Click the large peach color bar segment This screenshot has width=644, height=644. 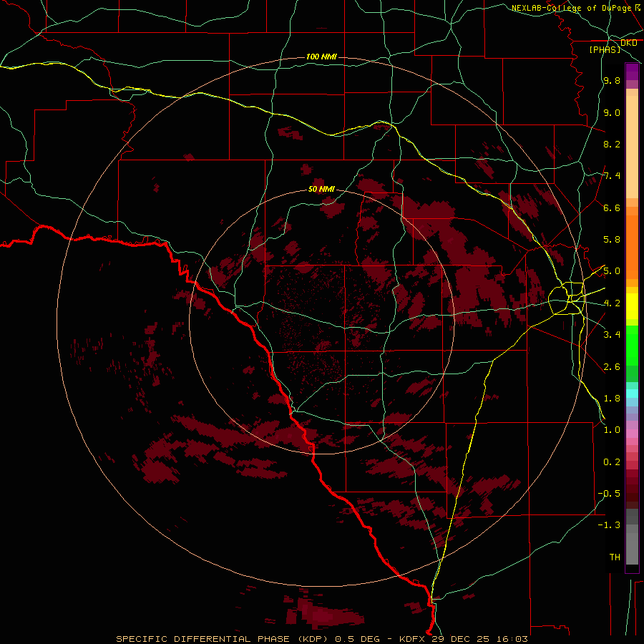632,147
